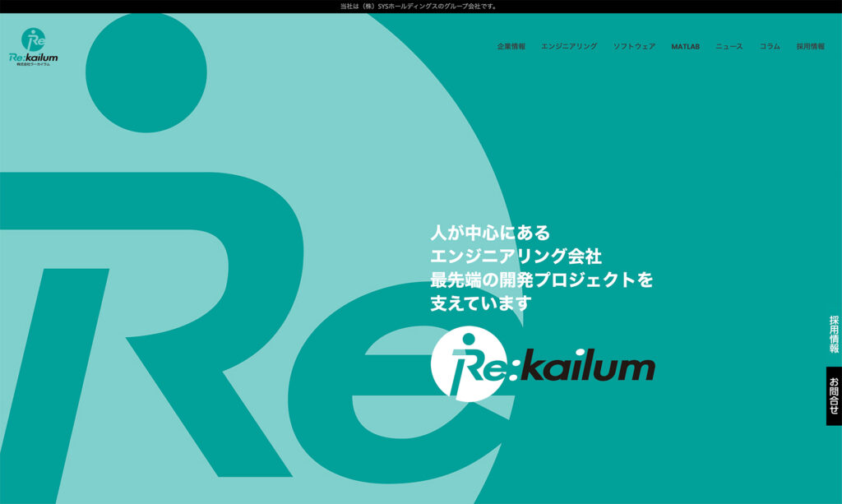The image size is (842, 504).
Task: Open the エンジニアリング menu item
Action: coord(569,47)
